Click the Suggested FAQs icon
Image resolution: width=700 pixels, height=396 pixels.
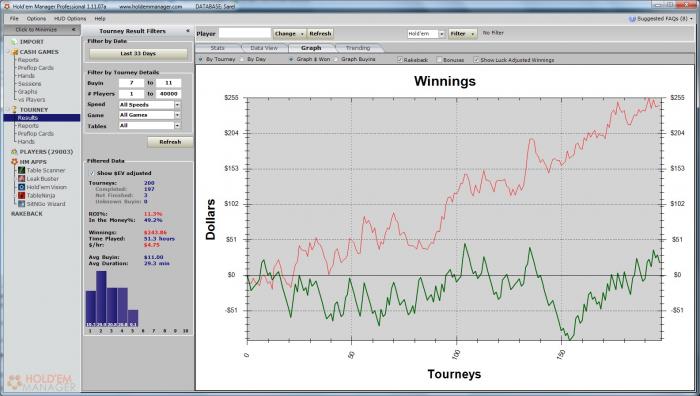click(632, 19)
